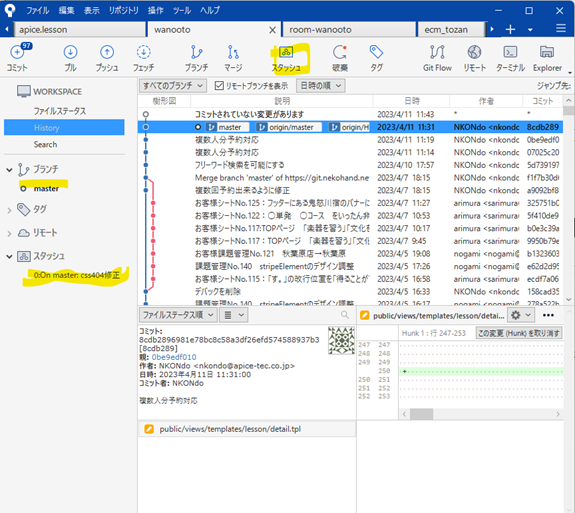This screenshot has width=575, height=513.
Task: Open parent commit link 0be9edf010
Action: 174,357
